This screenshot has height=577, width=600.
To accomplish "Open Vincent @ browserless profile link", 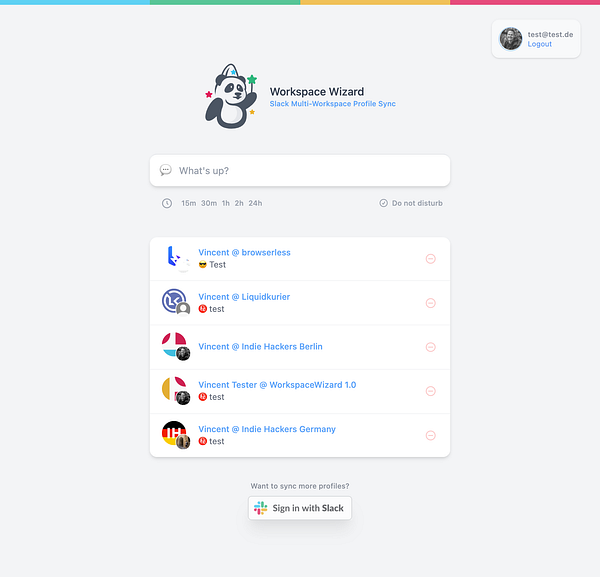I will (244, 253).
